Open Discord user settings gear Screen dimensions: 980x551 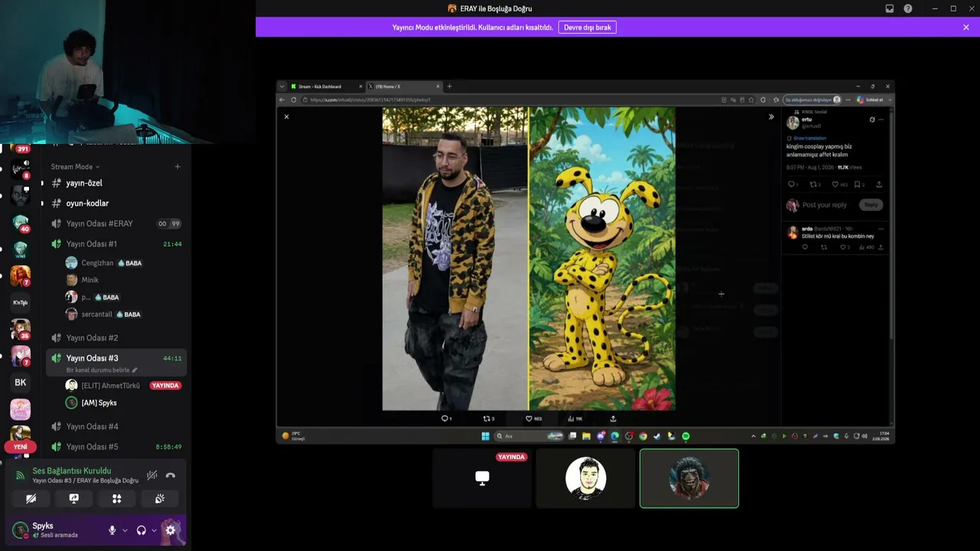tap(171, 530)
